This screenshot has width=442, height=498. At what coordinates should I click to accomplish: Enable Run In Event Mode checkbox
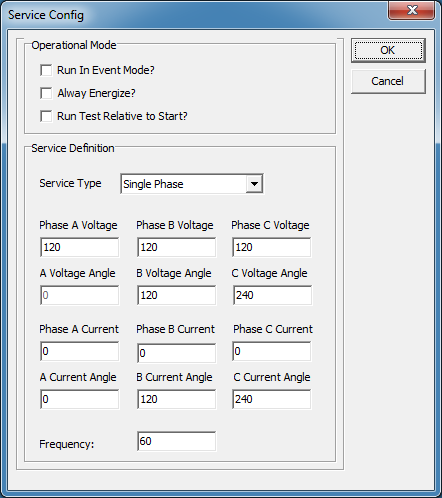click(46, 70)
